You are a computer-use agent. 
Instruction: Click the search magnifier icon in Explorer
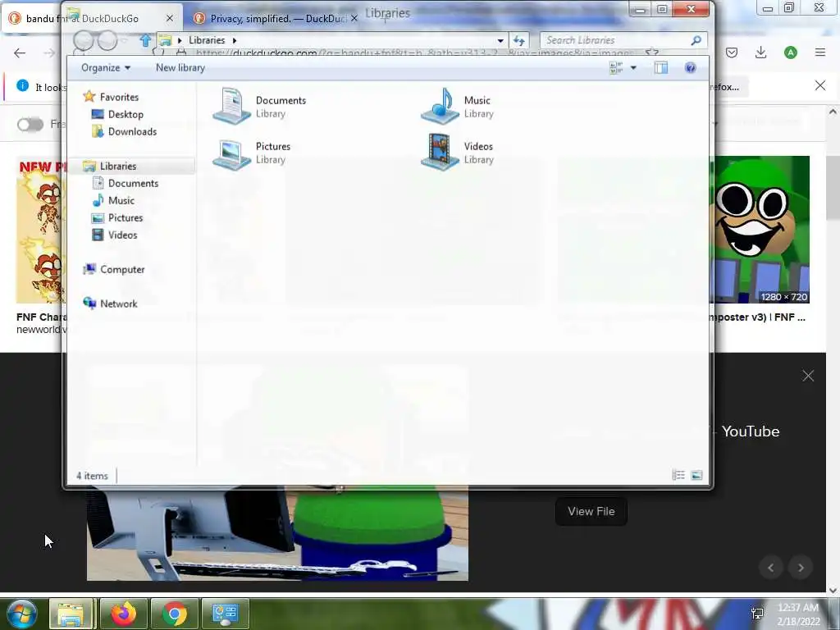pos(696,40)
